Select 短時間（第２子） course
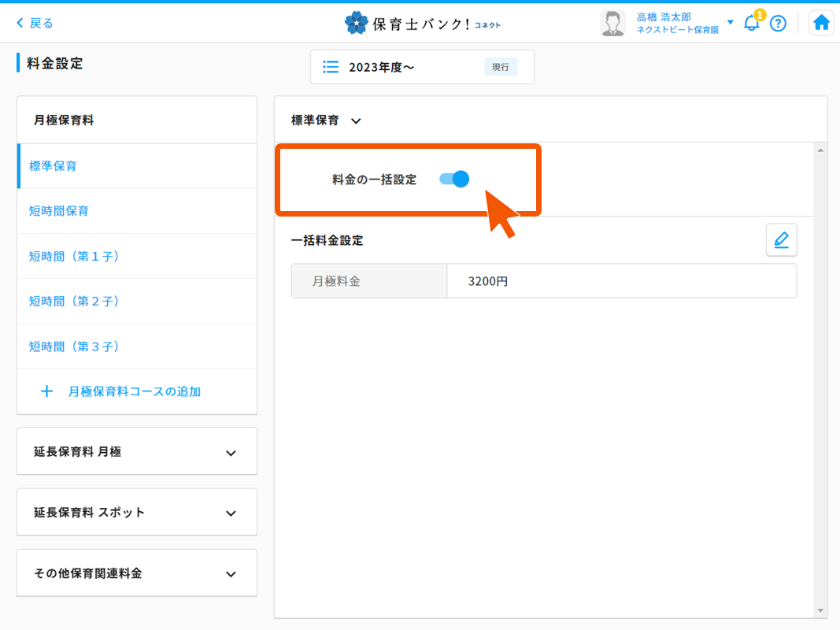Image resolution: width=840 pixels, height=630 pixels. 74,302
